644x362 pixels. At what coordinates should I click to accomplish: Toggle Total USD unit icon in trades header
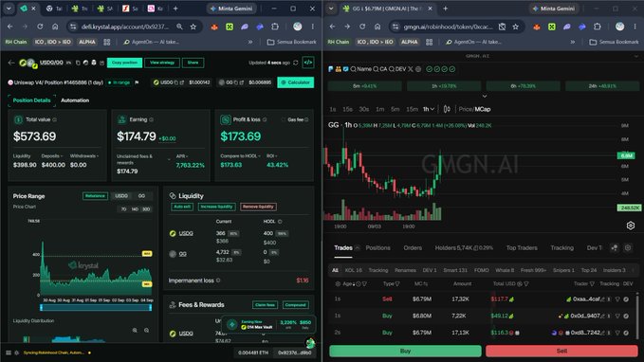[520, 283]
